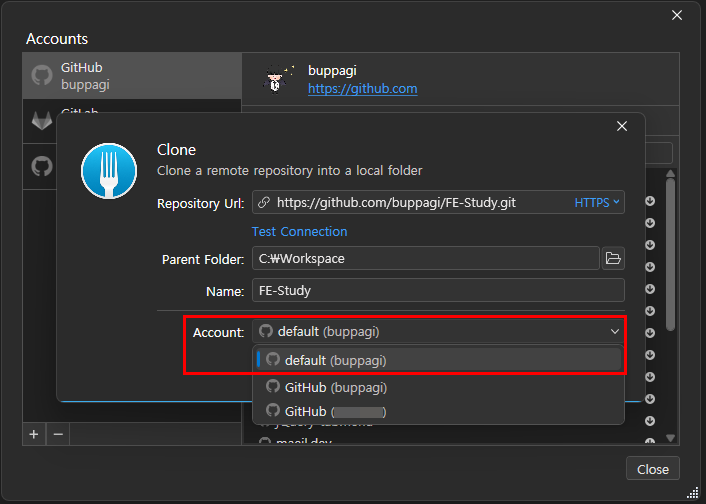Click scrollbar up arrow in repository list
Viewport: 706px width, 504px height.
coord(670,174)
